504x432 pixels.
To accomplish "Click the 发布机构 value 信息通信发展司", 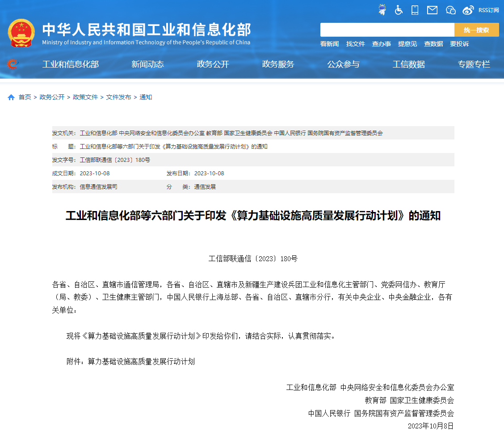I will coord(98,187).
